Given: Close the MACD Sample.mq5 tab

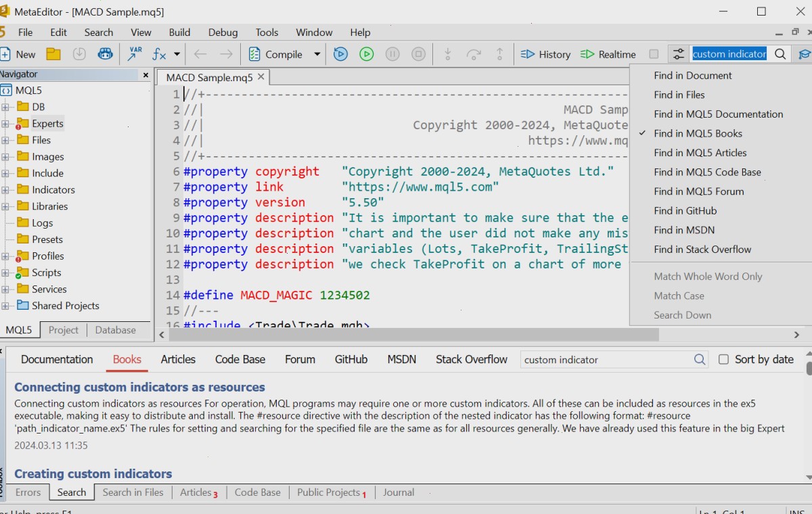Looking at the screenshot, I should (261, 77).
